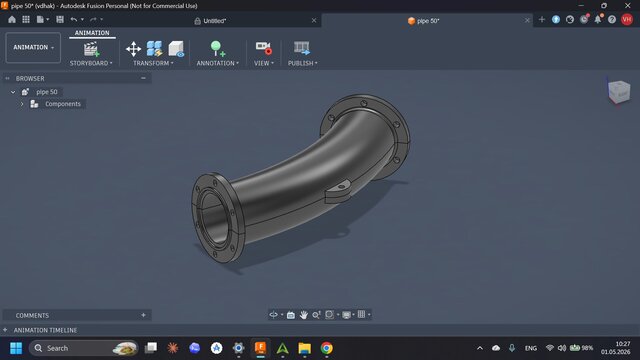Open the undo history dropdown arrow
The width and height of the screenshot is (640, 360).
coord(82,19)
